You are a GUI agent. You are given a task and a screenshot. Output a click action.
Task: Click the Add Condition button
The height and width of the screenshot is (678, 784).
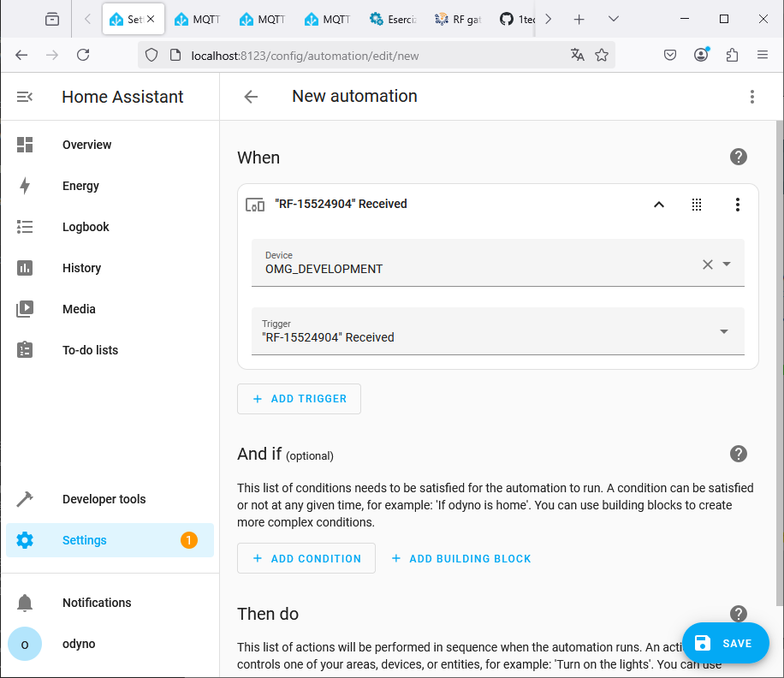(x=306, y=558)
